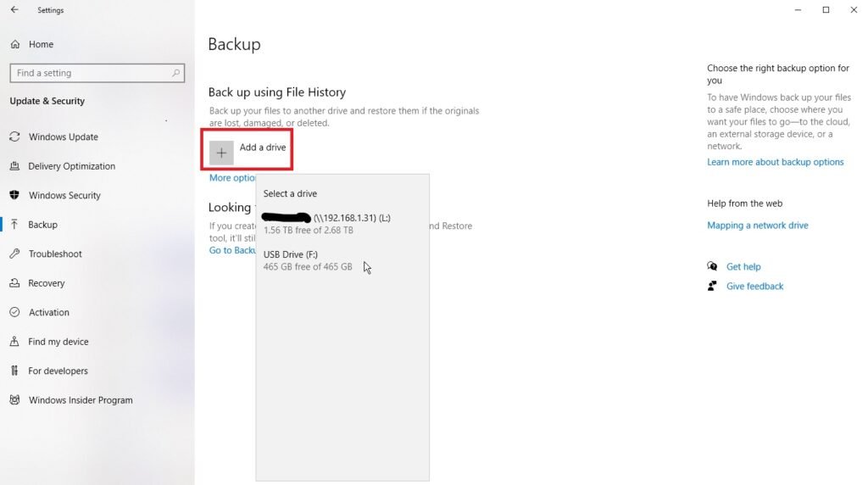This screenshot has width=868, height=485.
Task: Click the Windows Update refresh icon
Action: (15, 137)
